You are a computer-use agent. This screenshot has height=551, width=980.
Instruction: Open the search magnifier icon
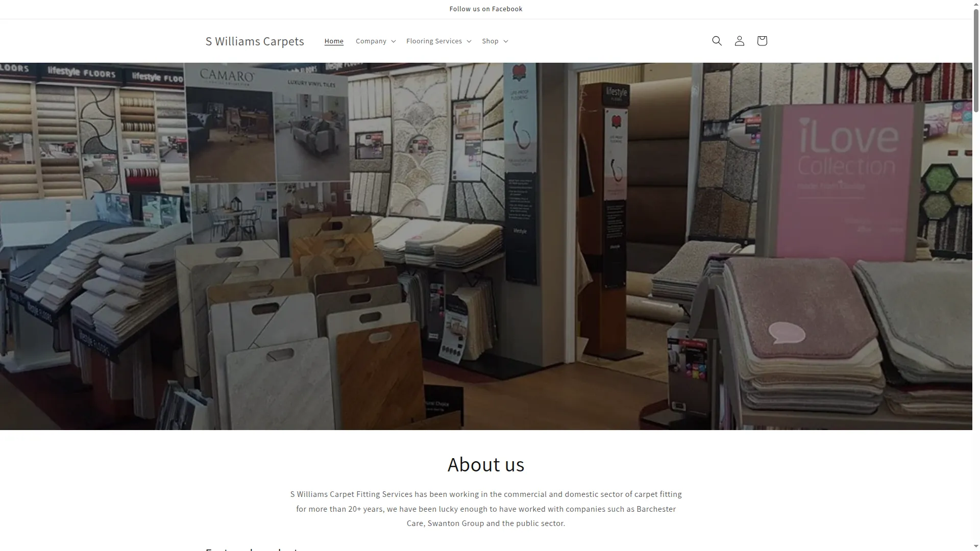point(717,41)
